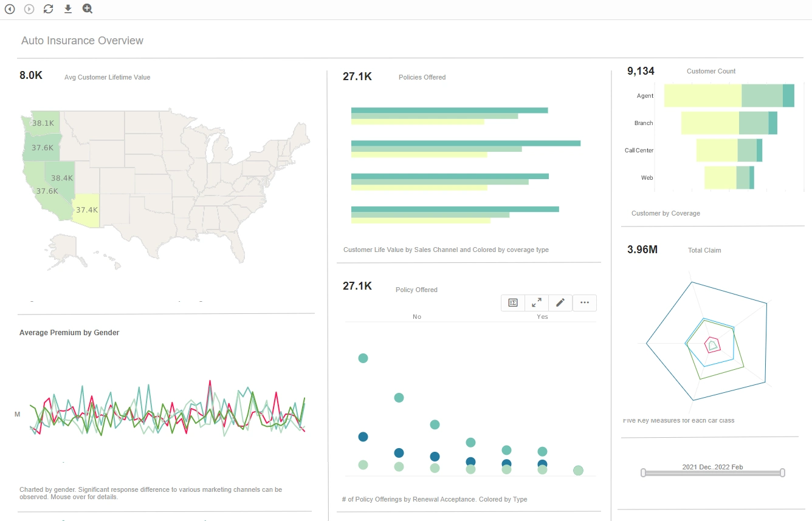
Task: Maximize the Policy Offered chart
Action: 536,302
